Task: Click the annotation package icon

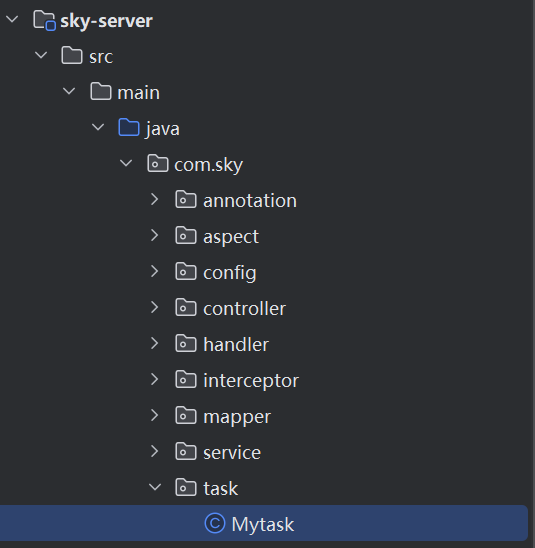Action: 186,199
